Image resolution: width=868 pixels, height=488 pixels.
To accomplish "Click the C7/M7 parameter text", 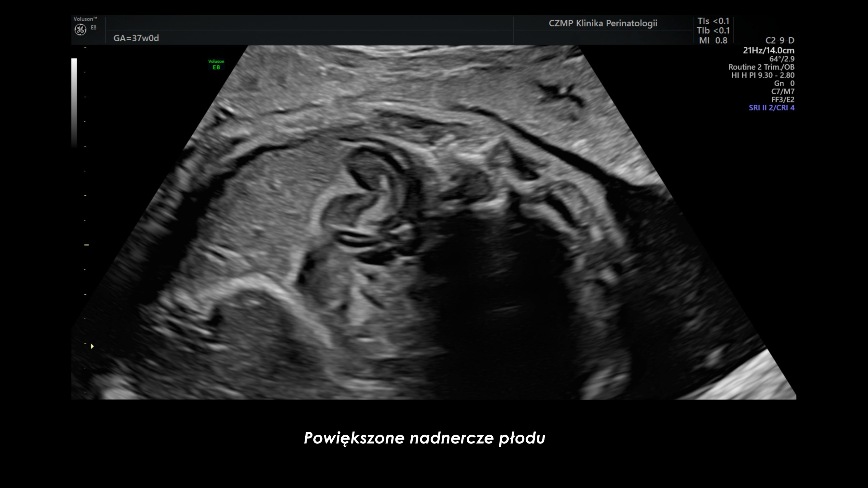I will click(782, 91).
